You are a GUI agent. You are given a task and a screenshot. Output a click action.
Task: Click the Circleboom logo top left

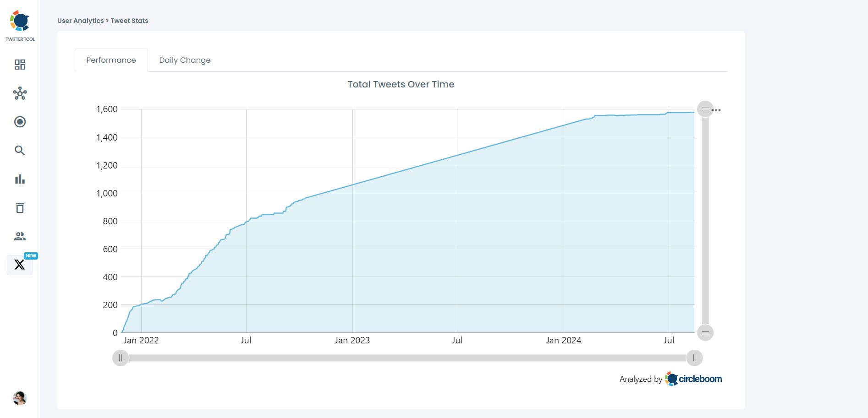(x=19, y=20)
